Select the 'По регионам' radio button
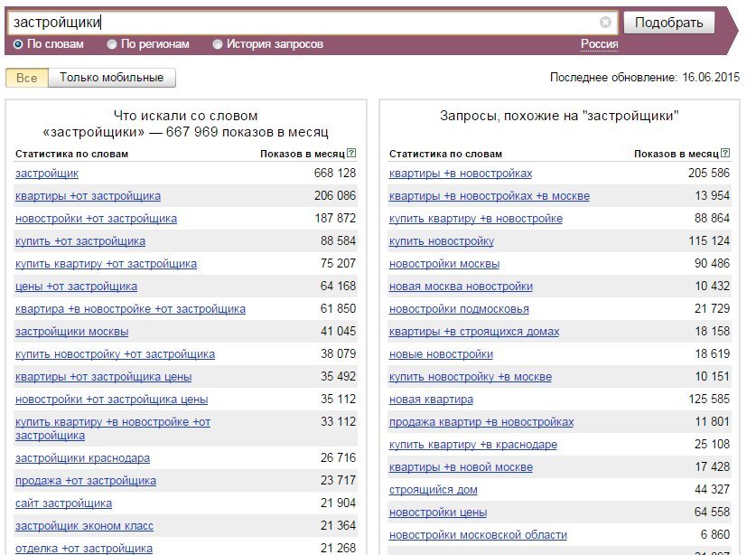The image size is (756, 555). 112,44
